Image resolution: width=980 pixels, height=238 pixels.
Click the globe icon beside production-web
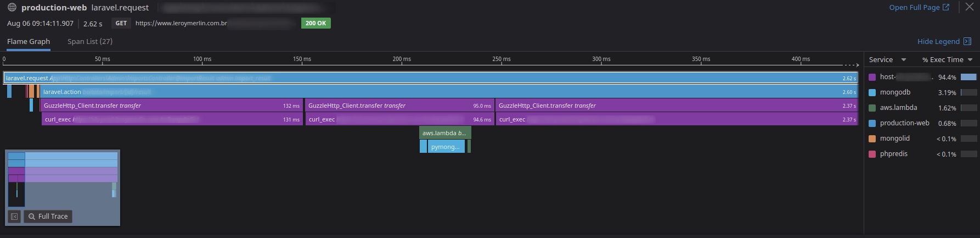[12, 7]
